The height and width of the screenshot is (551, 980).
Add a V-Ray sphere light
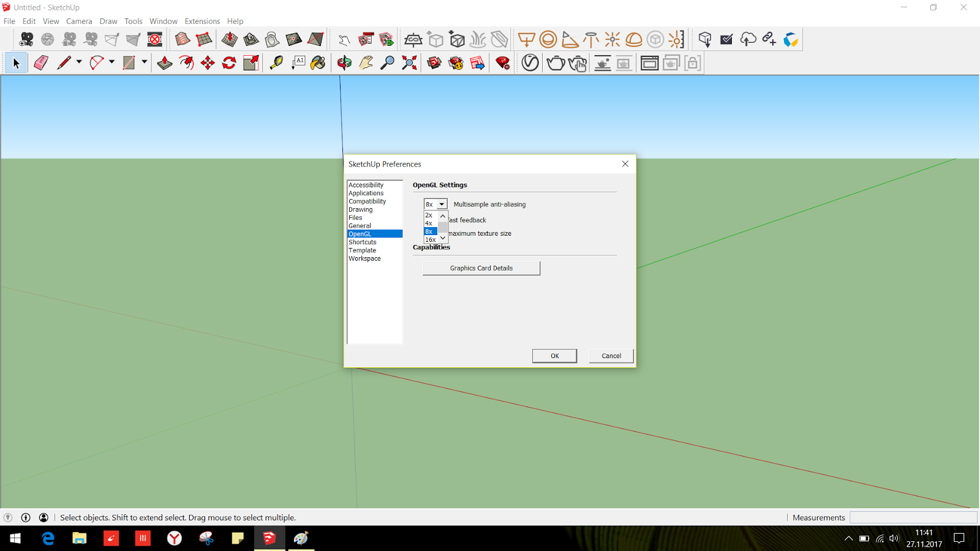point(548,40)
